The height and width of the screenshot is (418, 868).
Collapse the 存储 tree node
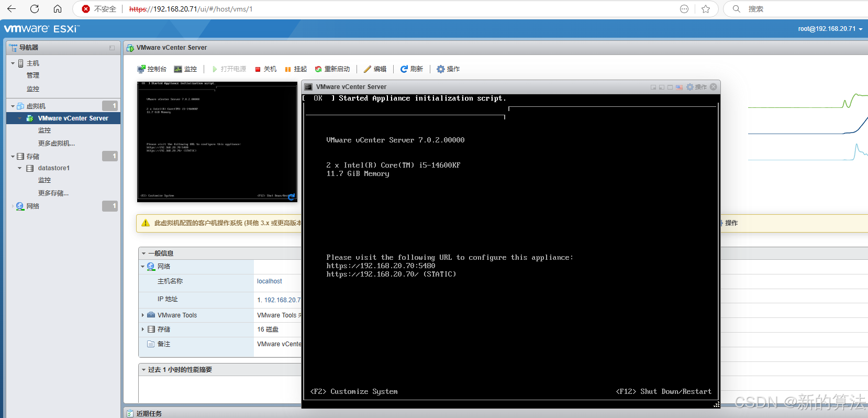[13, 157]
